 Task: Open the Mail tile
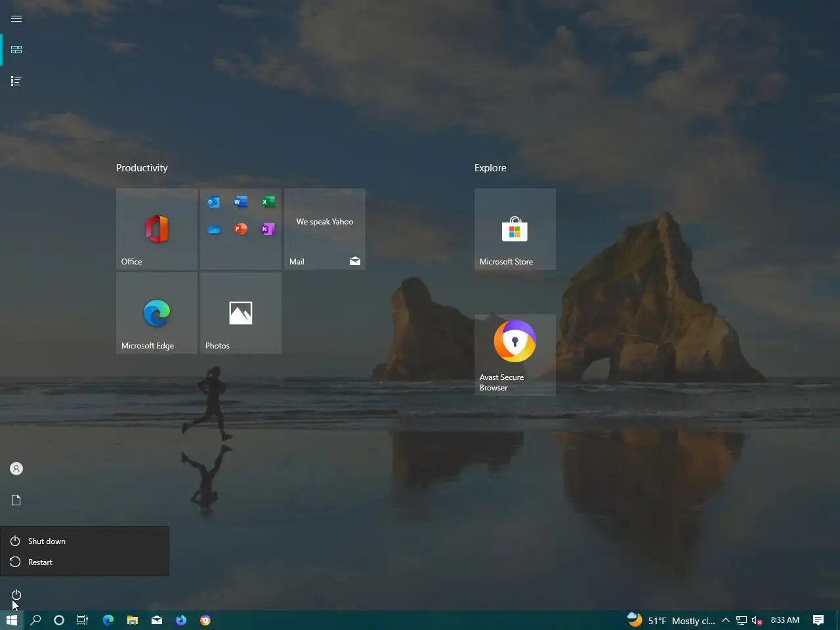(x=325, y=229)
